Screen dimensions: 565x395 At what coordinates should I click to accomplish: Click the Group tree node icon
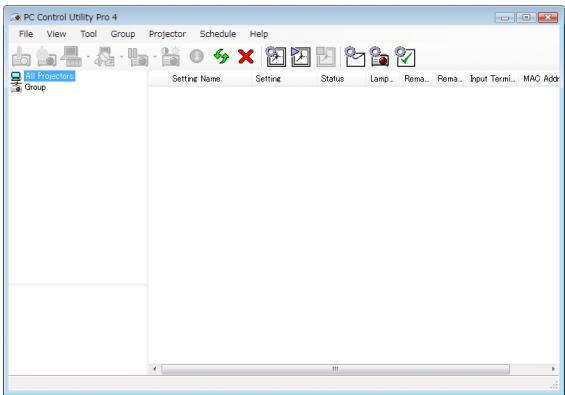tap(16, 87)
